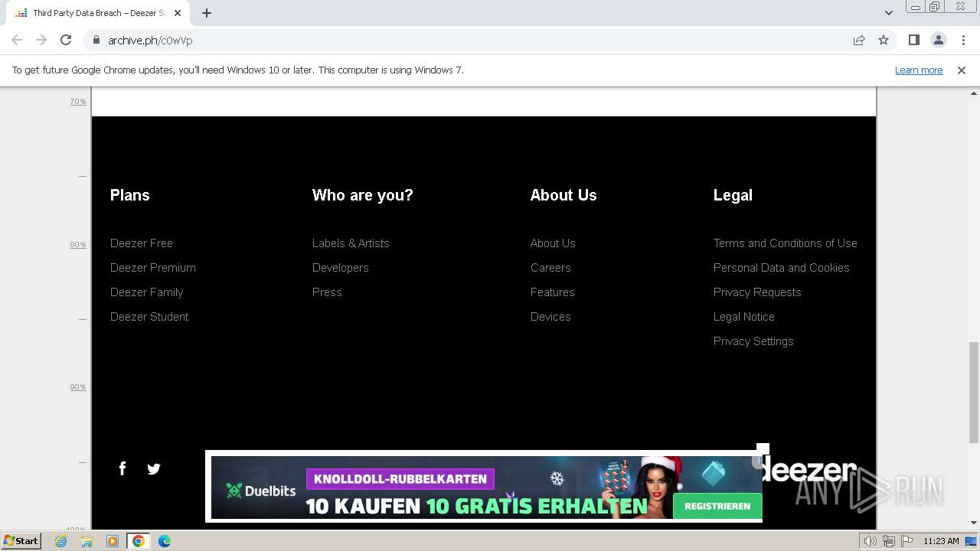Open Personal Data and Cookies link

click(782, 268)
